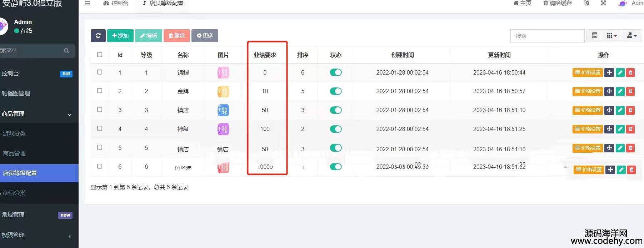644x248 pixels.
Task: Check the checkbox for row Id 2
Action: pos(100,91)
